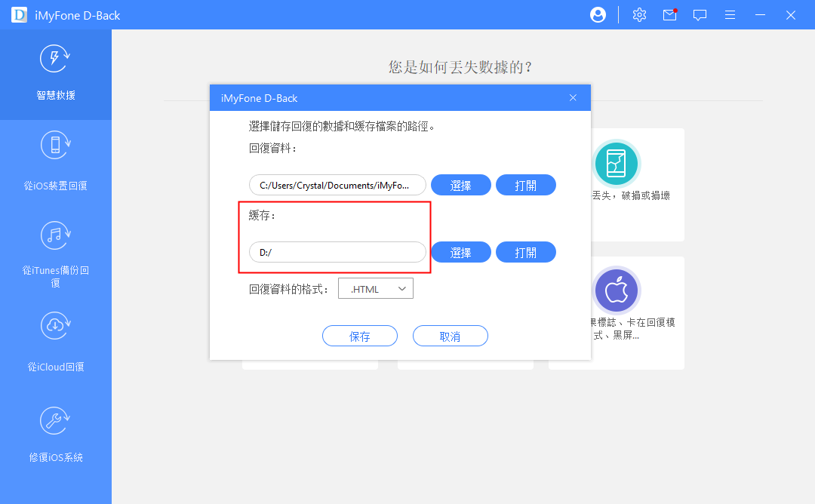Image resolution: width=815 pixels, height=504 pixels.
Task: Minimize the iMyFone D-Back window
Action: [760, 15]
